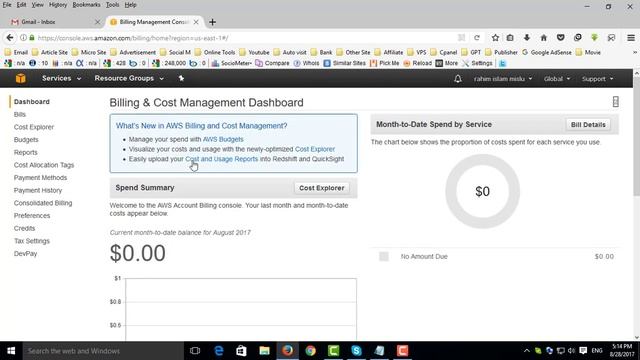Open File Explorer from the taskbar

[x=264, y=351]
